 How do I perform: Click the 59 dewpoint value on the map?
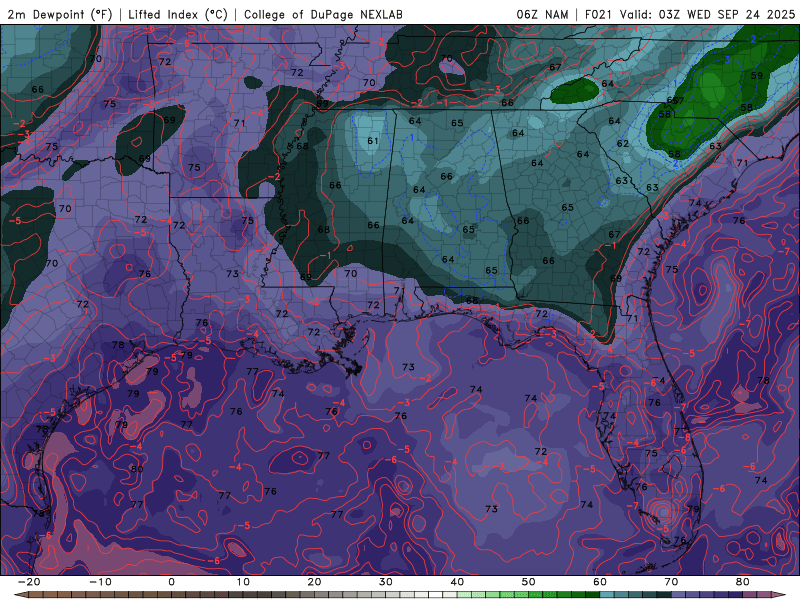coord(757,76)
